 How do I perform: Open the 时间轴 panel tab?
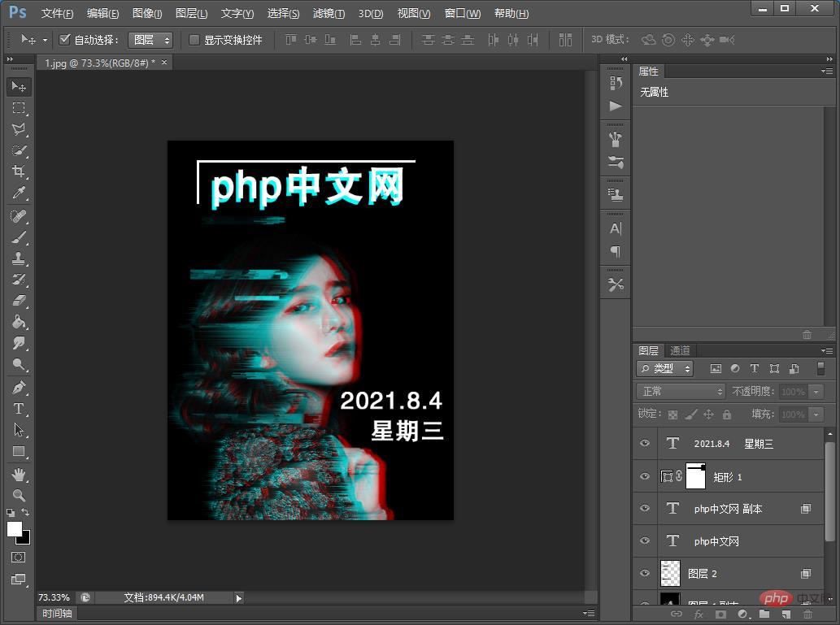[57, 614]
